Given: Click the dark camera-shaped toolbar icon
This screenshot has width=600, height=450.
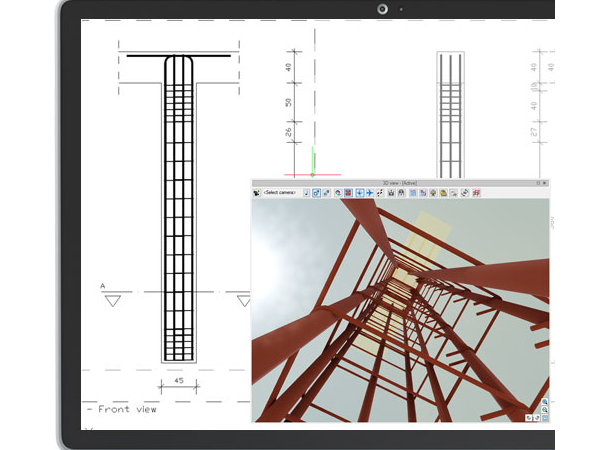Looking at the screenshot, I should click(391, 193).
